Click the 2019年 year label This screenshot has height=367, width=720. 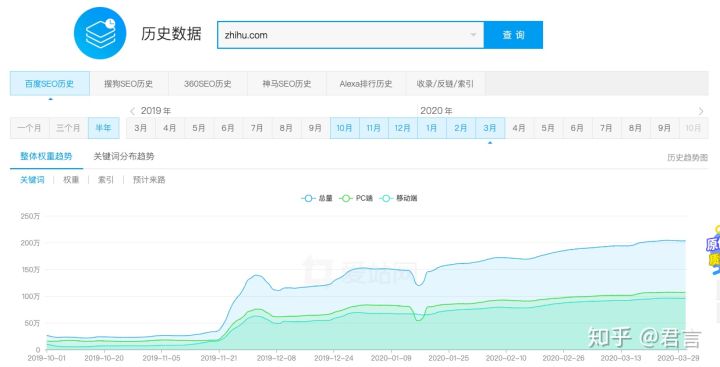(x=156, y=111)
